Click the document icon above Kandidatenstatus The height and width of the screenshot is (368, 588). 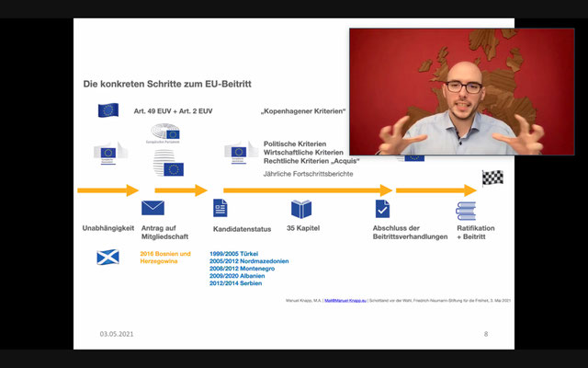click(x=220, y=208)
